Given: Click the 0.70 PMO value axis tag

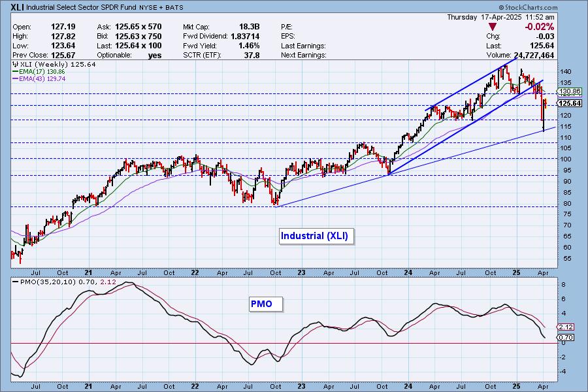Looking at the screenshot, I should click(x=566, y=337).
